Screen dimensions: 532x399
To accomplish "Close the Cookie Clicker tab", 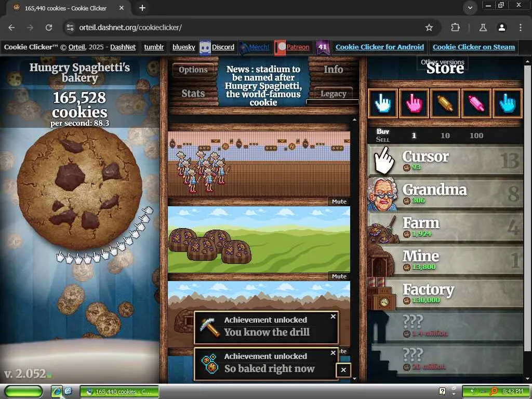I will (x=122, y=8).
